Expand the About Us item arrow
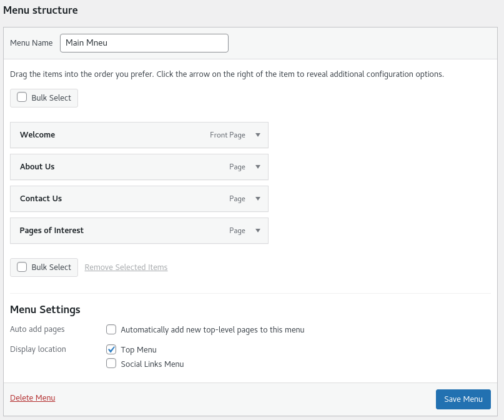The width and height of the screenshot is (504, 420). tap(258, 167)
